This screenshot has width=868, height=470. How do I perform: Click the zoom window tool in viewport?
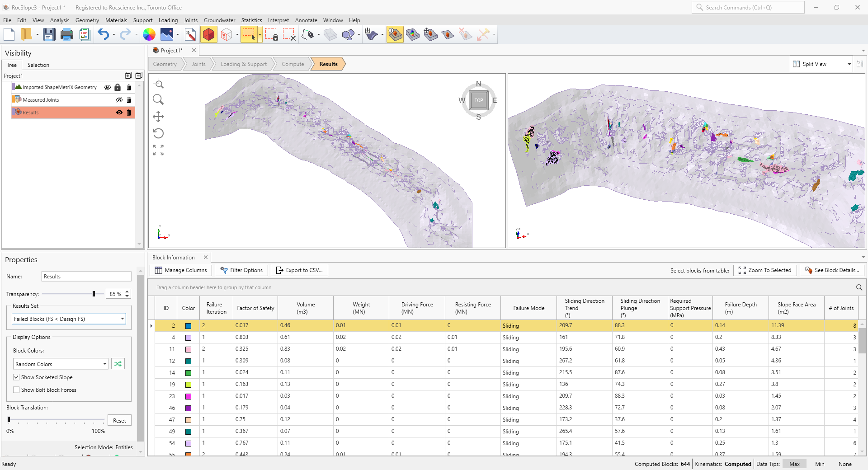[158, 83]
